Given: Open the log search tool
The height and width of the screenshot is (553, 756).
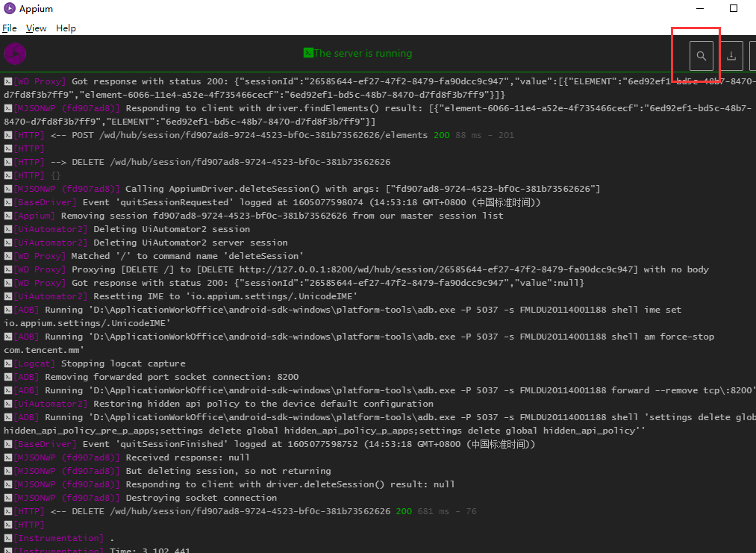Looking at the screenshot, I should 701,56.
